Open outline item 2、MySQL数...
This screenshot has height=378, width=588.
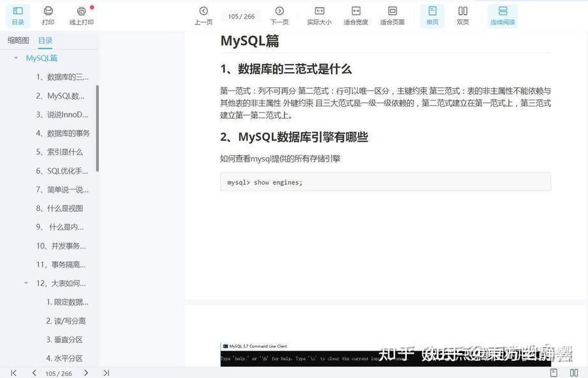click(61, 96)
